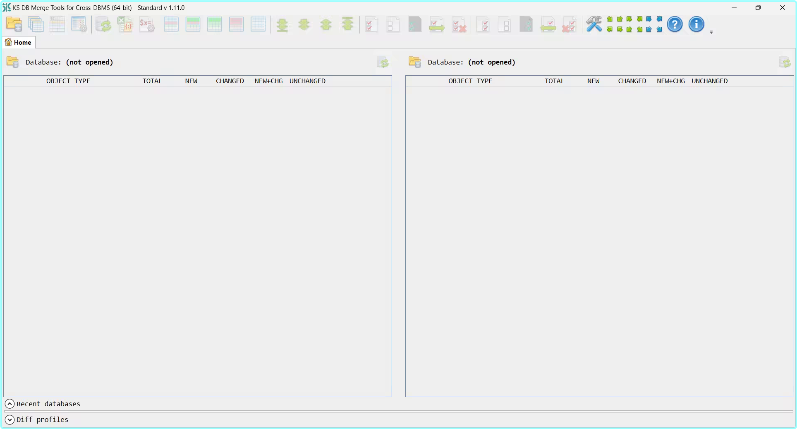
Task: Open the hammer and wrench tools icon
Action: coord(594,24)
